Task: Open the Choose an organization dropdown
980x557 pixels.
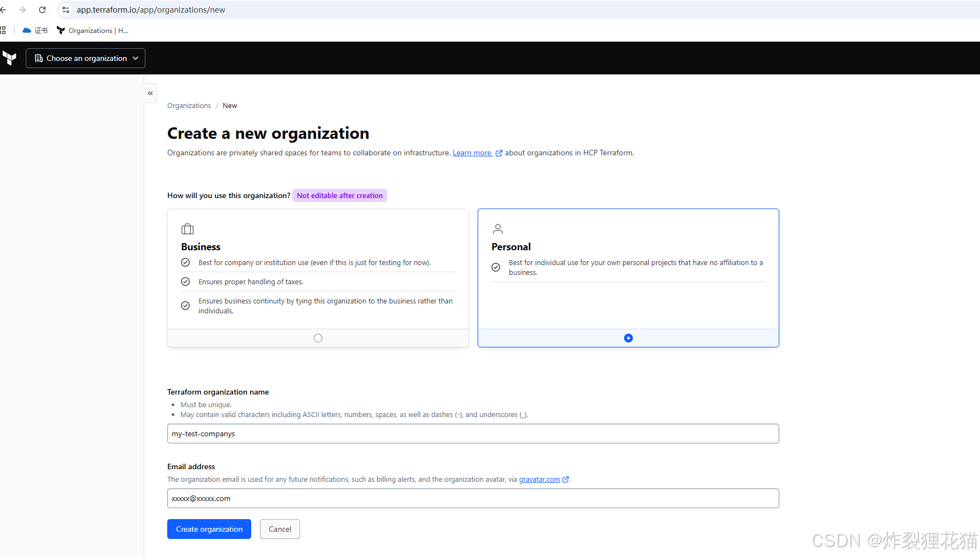Action: tap(86, 58)
